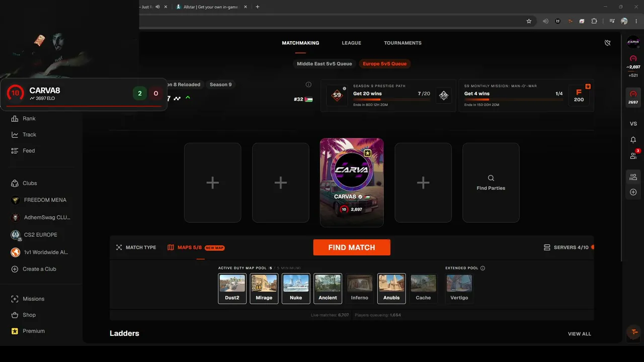Open Chrome three-dot menu
Image resolution: width=644 pixels, height=362 pixels.
coord(637,21)
